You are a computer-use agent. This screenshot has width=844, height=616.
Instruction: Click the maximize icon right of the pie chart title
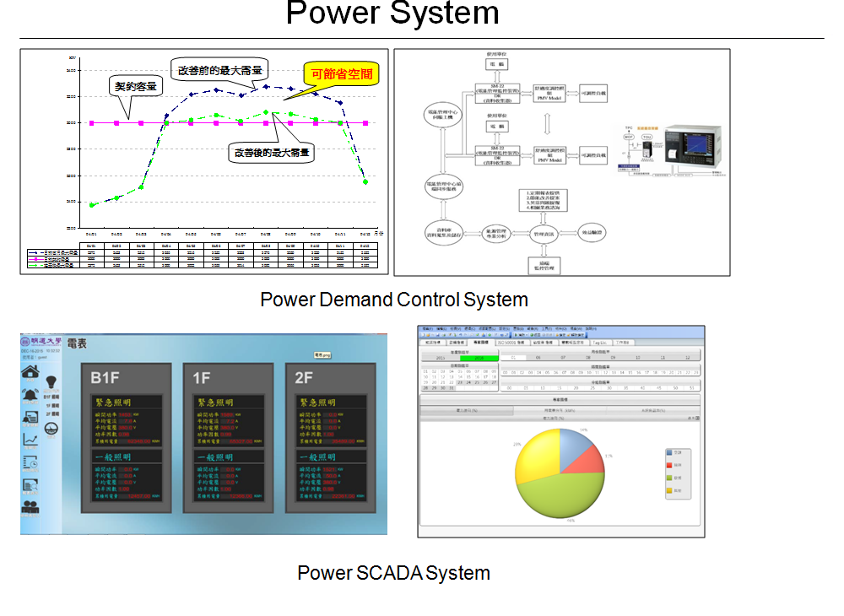[698, 418]
